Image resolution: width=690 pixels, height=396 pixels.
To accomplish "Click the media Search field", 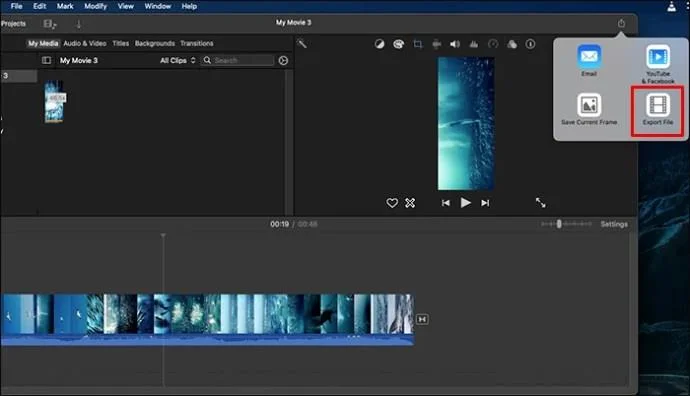I will pyautogui.click(x=237, y=60).
